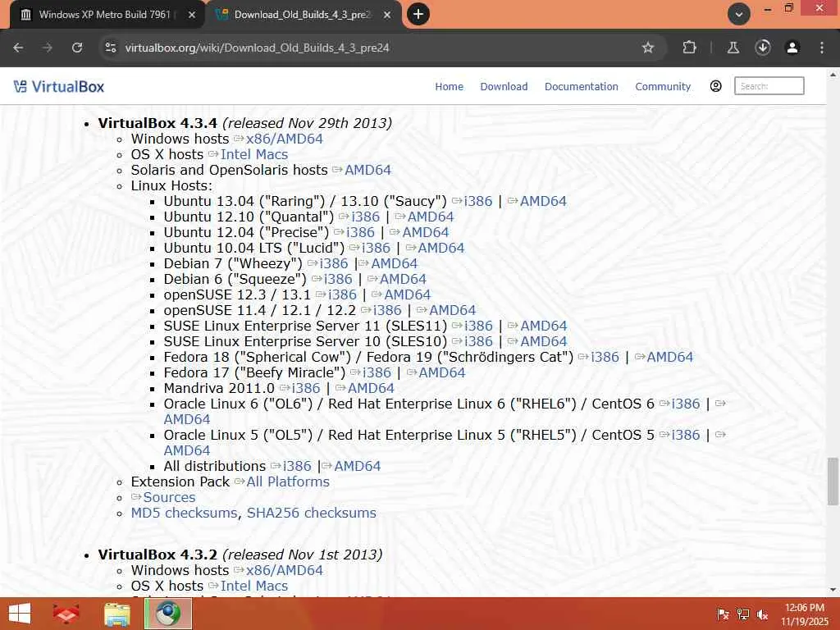Download 4.3.4 Solaris hosts AMD64 package
This screenshot has height=630, width=840.
pyautogui.click(x=367, y=170)
